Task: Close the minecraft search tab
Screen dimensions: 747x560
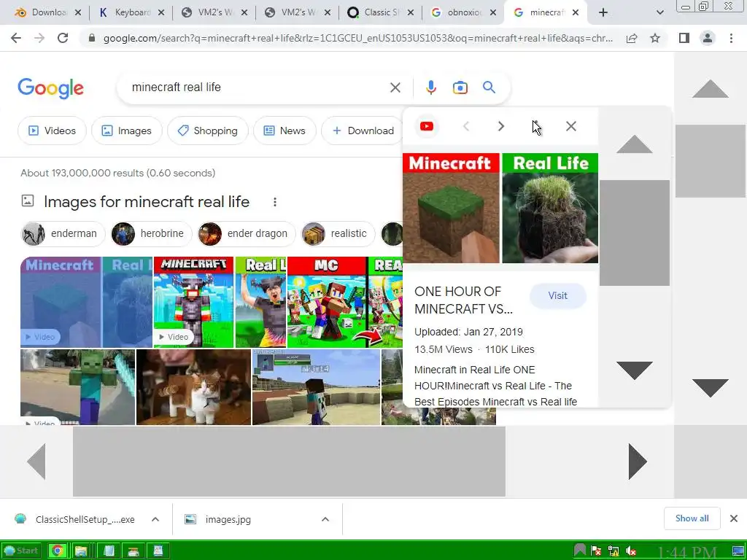Action: pos(576,13)
